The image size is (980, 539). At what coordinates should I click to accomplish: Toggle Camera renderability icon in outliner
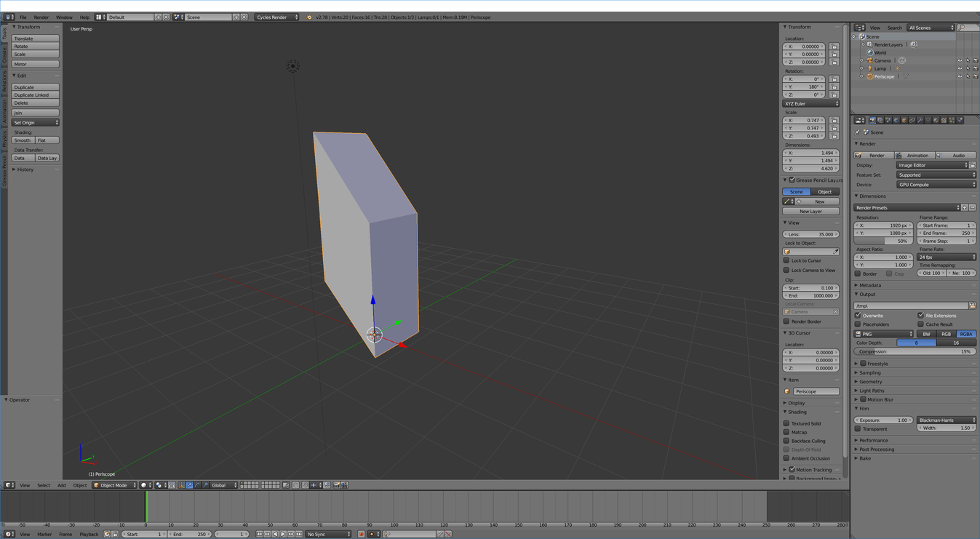976,60
